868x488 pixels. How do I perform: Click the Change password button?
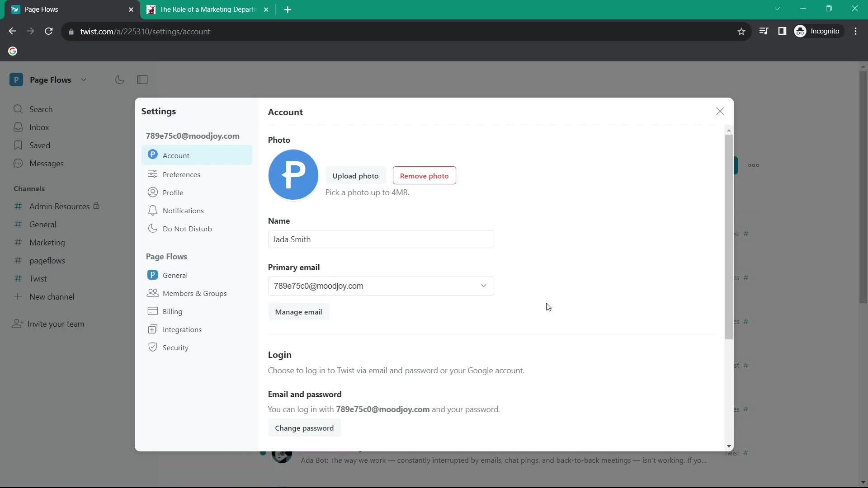(304, 428)
